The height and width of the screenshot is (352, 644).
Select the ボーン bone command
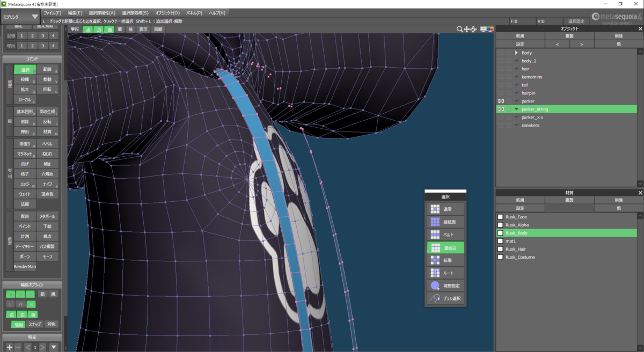tap(25, 256)
